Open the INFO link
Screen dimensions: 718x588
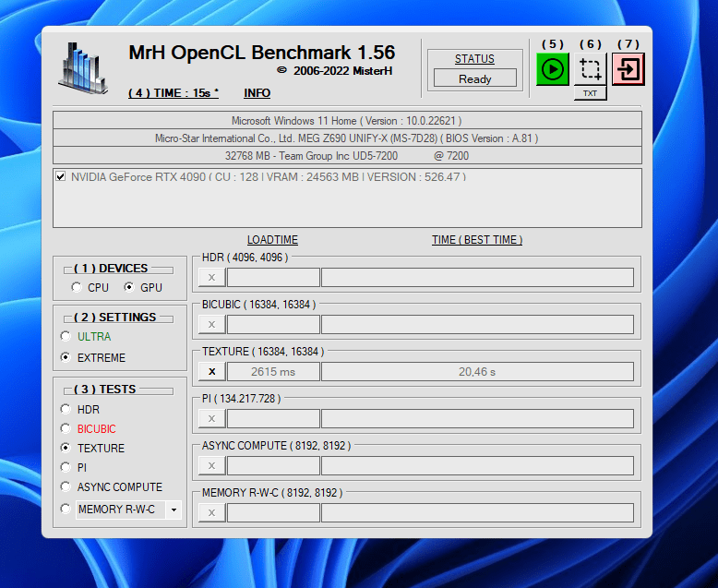[257, 93]
